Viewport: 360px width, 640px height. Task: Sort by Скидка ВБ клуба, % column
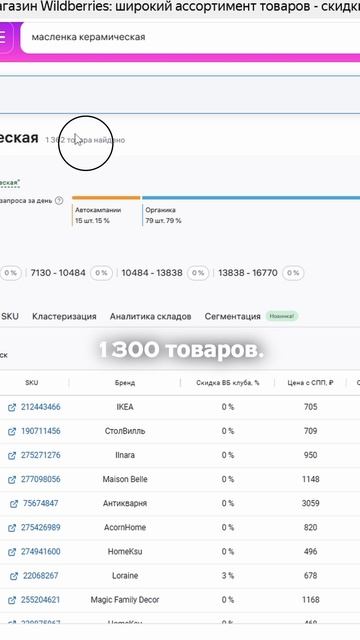click(228, 383)
